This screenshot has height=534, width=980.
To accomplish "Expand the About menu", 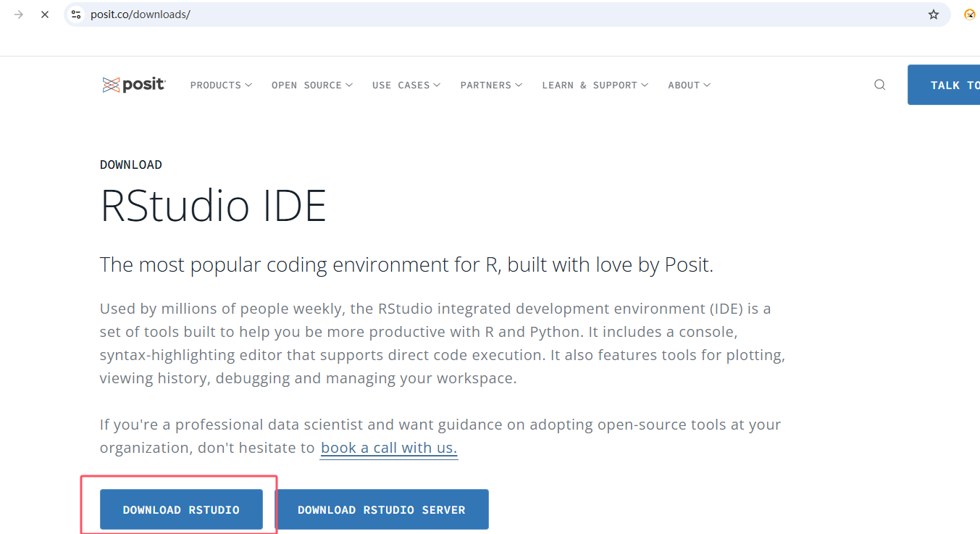I will click(690, 85).
